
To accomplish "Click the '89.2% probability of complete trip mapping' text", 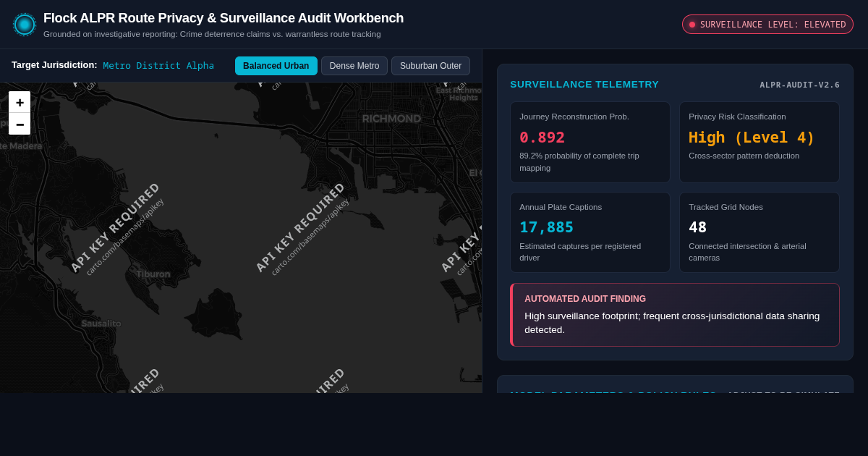I will [x=579, y=161].
